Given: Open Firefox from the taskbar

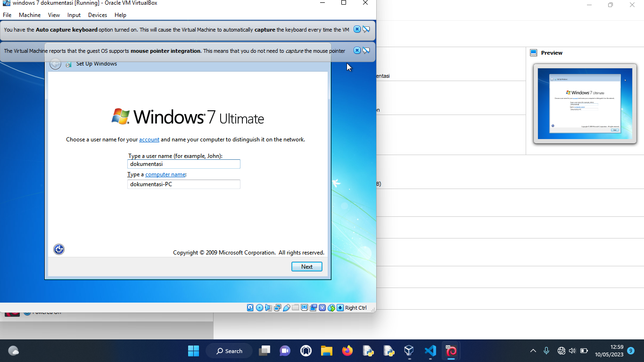Looking at the screenshot, I should [x=347, y=351].
